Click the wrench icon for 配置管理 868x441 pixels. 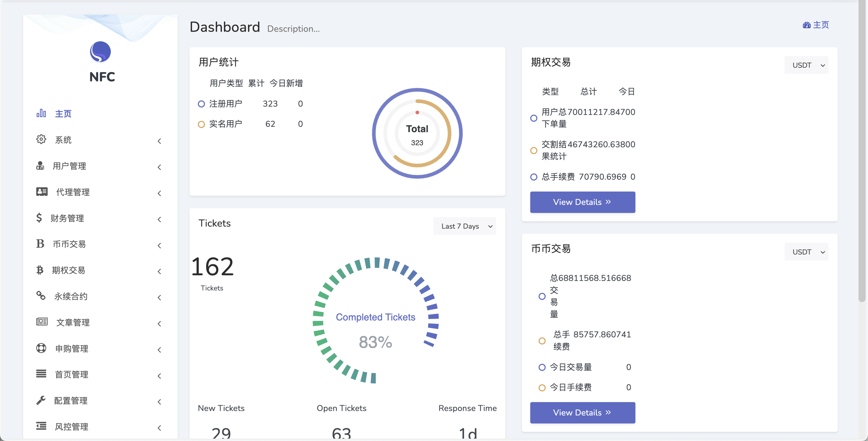pos(41,400)
